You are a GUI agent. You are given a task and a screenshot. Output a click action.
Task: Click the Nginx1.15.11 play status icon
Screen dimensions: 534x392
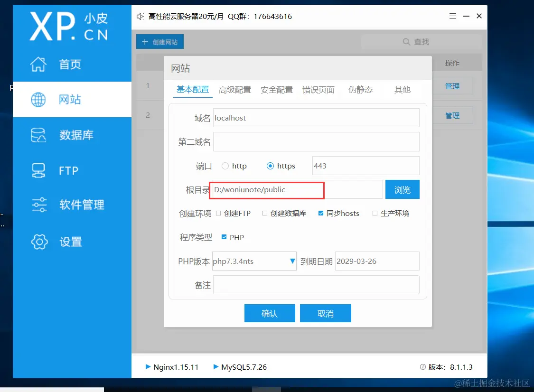[x=148, y=367]
